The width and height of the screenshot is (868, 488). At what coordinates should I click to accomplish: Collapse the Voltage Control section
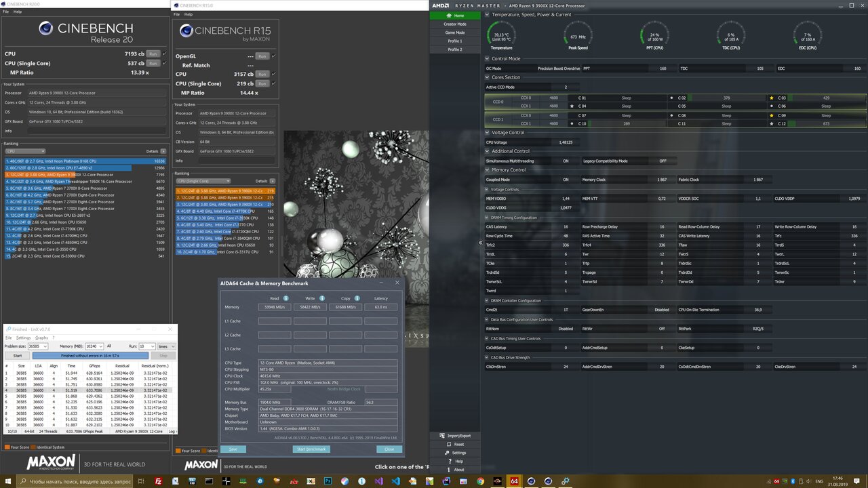click(x=488, y=133)
